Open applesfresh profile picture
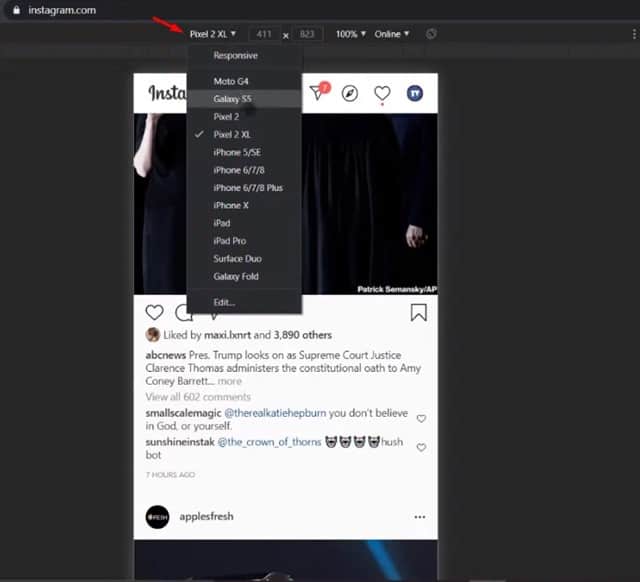The height and width of the screenshot is (582, 640). click(x=157, y=517)
